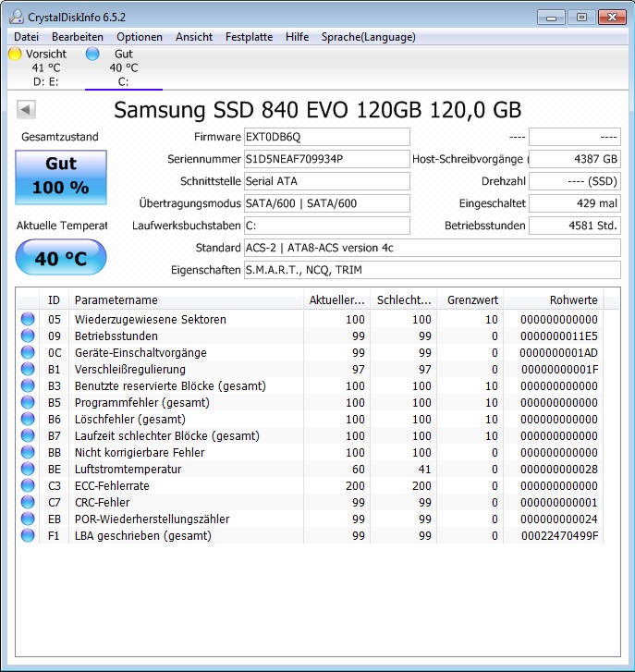Image resolution: width=635 pixels, height=672 pixels.
Task: Minimize the CrystalDiskInfo window
Action: click(x=551, y=18)
